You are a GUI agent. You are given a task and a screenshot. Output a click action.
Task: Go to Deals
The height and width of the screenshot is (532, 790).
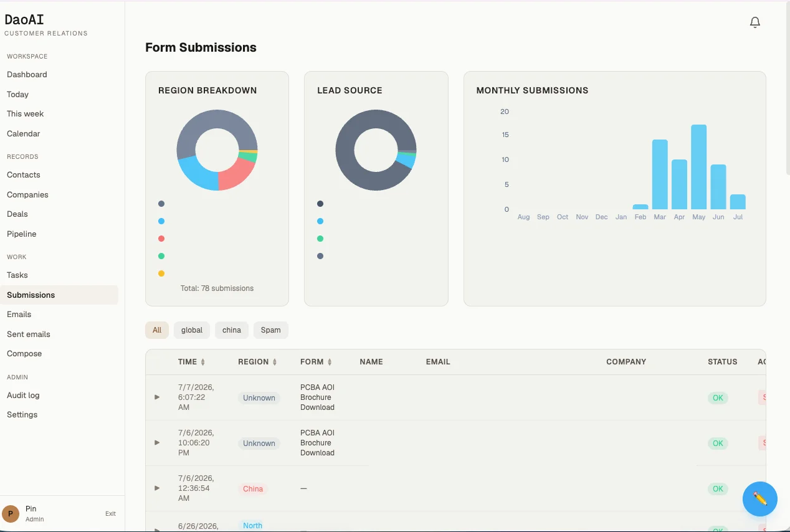17,214
